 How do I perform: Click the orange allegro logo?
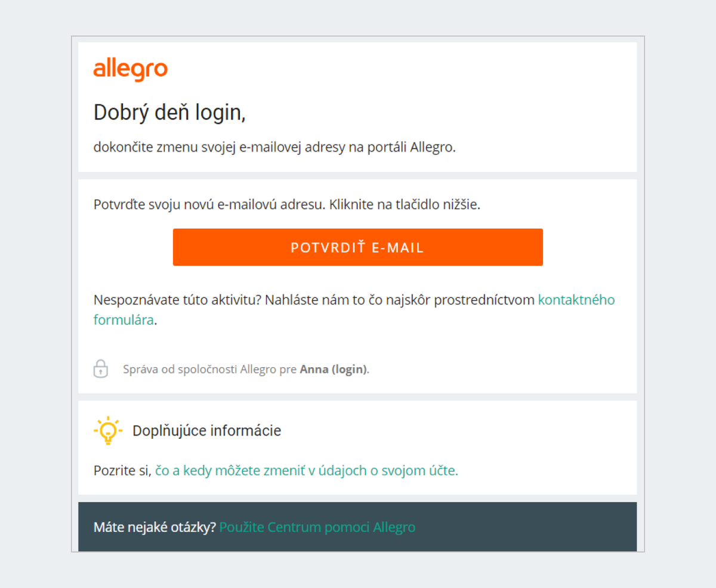click(130, 70)
